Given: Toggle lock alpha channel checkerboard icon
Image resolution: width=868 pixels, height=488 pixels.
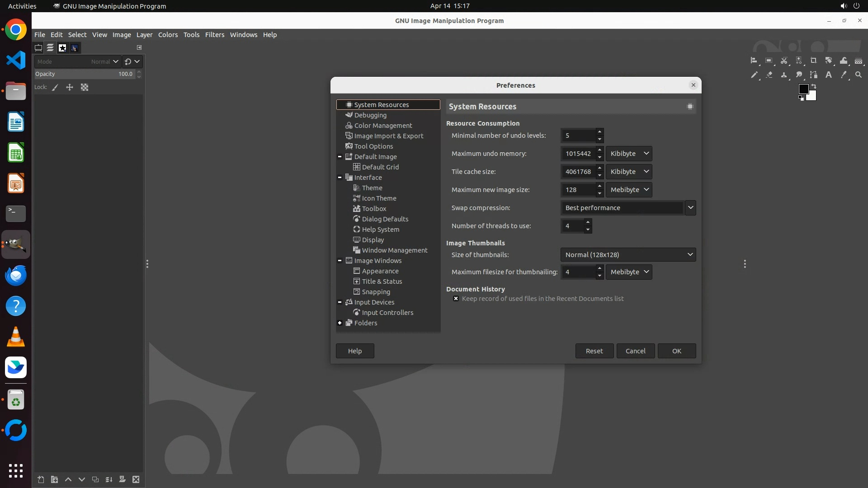Looking at the screenshot, I should 85,88.
